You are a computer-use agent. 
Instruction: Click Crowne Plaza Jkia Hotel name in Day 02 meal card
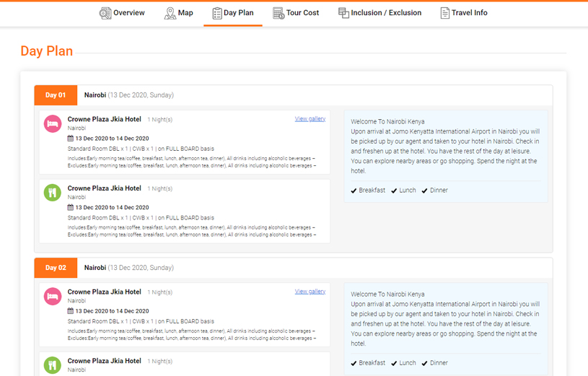104,361
